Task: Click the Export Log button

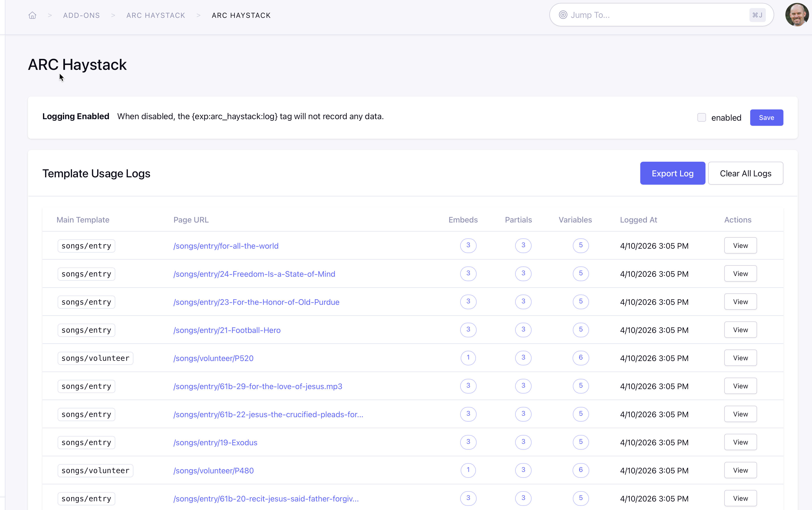Action: pos(672,173)
